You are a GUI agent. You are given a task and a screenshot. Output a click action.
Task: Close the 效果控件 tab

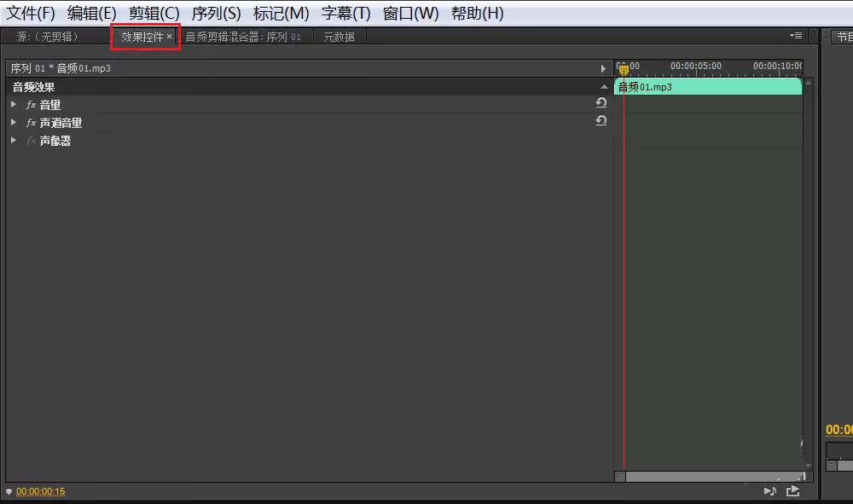pos(169,37)
